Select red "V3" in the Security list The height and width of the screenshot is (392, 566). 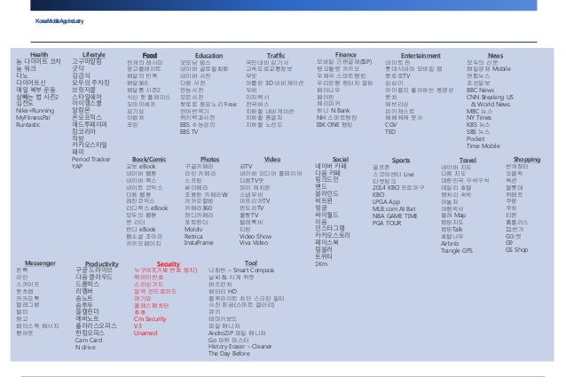point(138,326)
